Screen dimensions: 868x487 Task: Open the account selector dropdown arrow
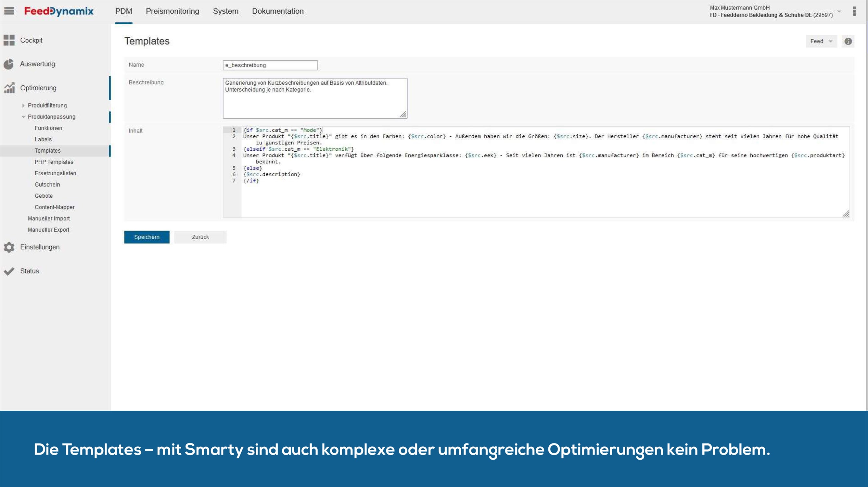click(x=839, y=12)
